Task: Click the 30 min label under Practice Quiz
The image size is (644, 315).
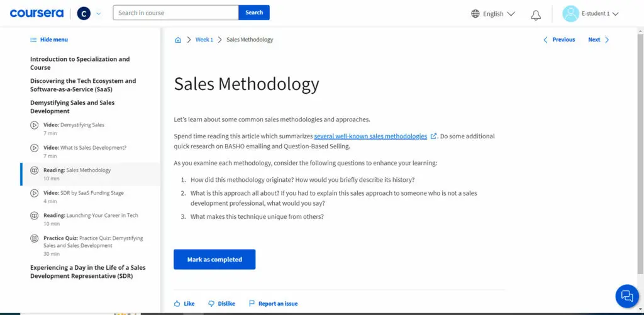Action: [52, 254]
